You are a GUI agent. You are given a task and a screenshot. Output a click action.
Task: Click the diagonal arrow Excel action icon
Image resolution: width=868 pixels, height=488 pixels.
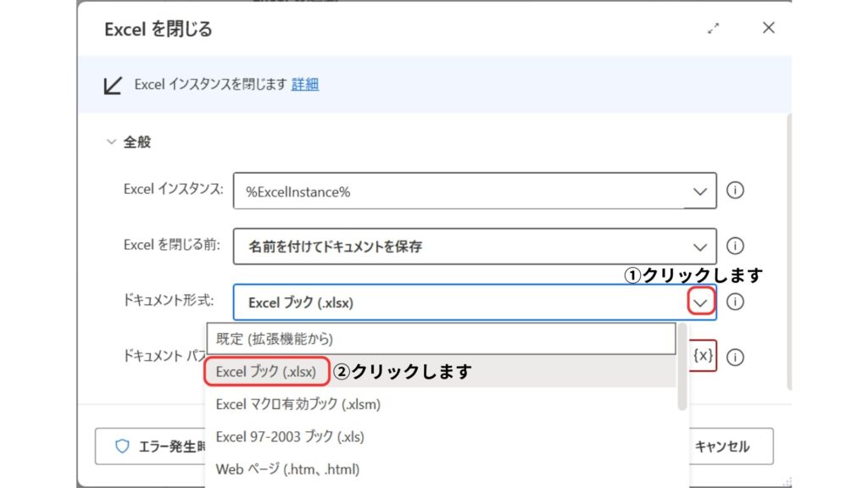point(113,86)
